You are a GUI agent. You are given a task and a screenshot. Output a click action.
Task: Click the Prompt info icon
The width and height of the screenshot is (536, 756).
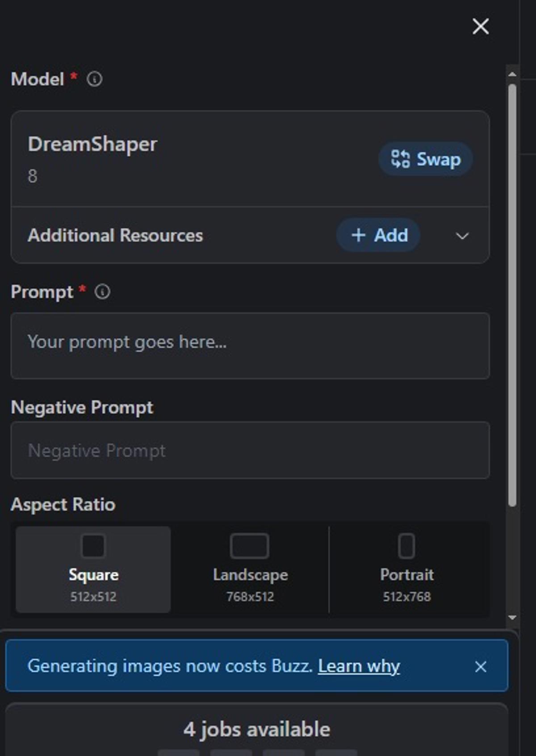coord(102,292)
